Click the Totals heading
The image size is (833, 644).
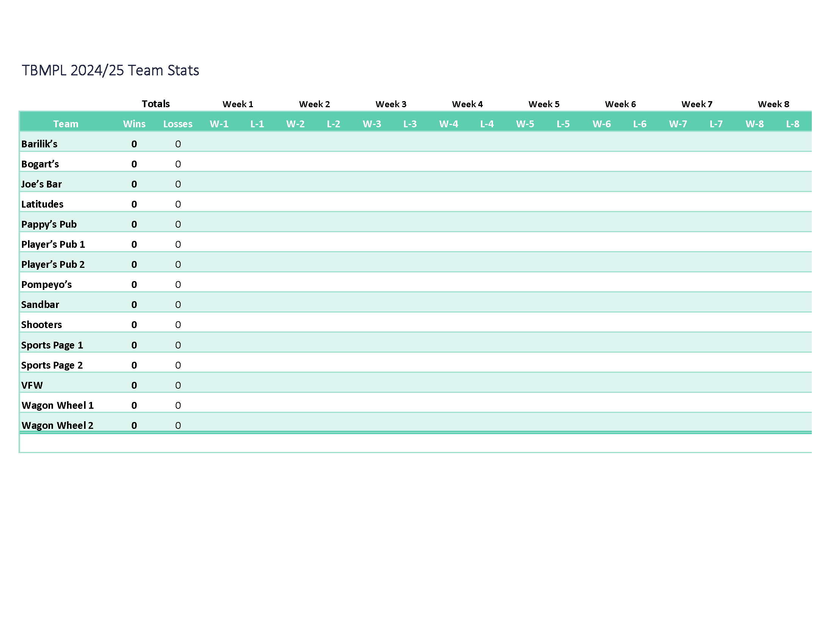(x=156, y=104)
